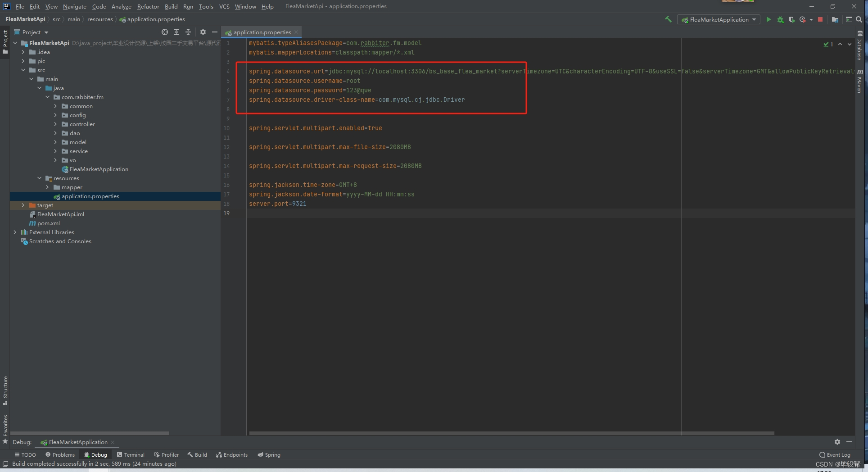This screenshot has width=868, height=472.
Task: Expand the target folder
Action: pyautogui.click(x=23, y=205)
